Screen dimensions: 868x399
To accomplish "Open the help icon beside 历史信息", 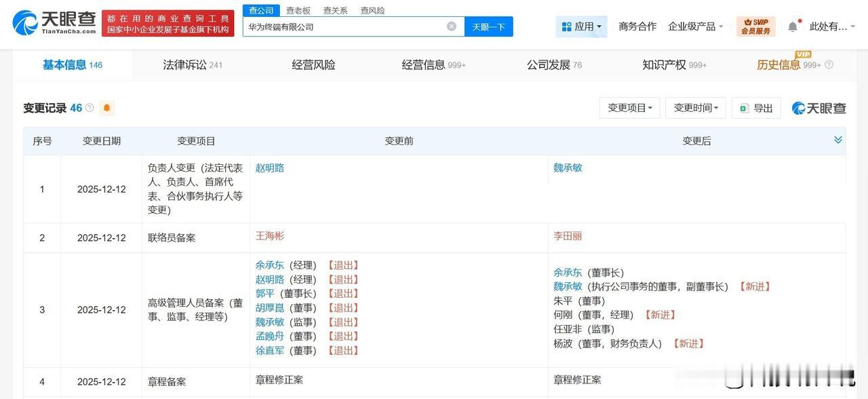I will click(x=829, y=65).
